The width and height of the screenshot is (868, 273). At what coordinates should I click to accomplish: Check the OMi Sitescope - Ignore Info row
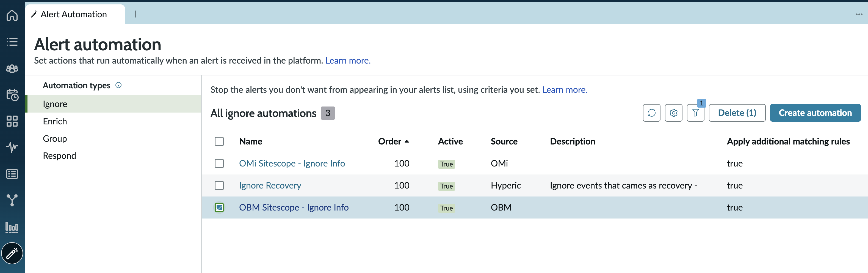click(x=219, y=163)
